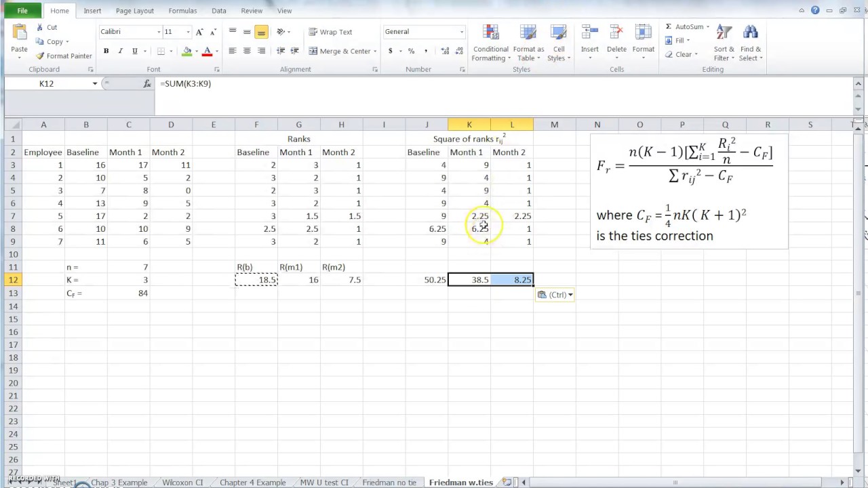Click Increase Font Size icon
The height and width of the screenshot is (488, 868).
click(199, 32)
